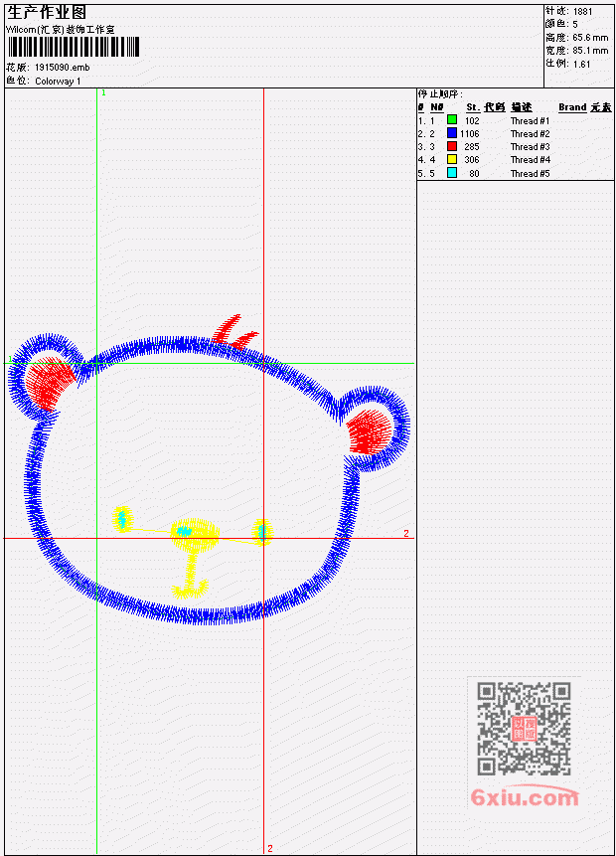Image resolution: width=616 pixels, height=856 pixels.
Task: Click the stitch count value 285
Action: point(472,147)
